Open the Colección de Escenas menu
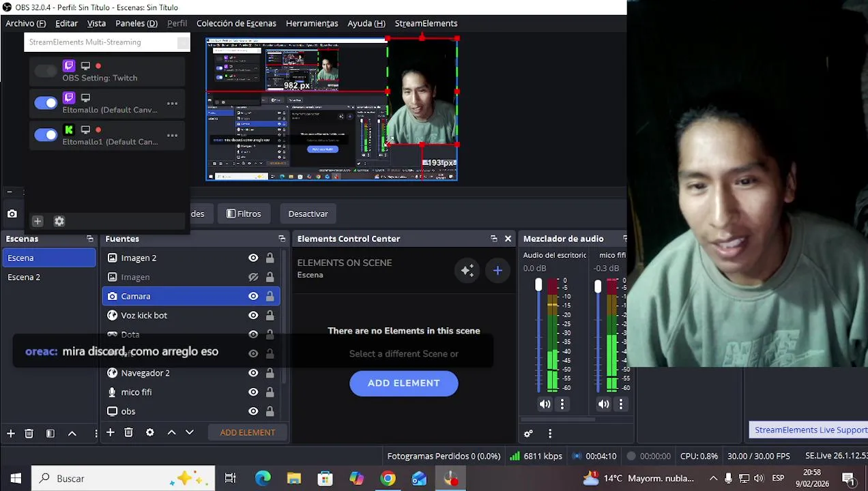Screen dimensions: 868x491 coord(236,23)
